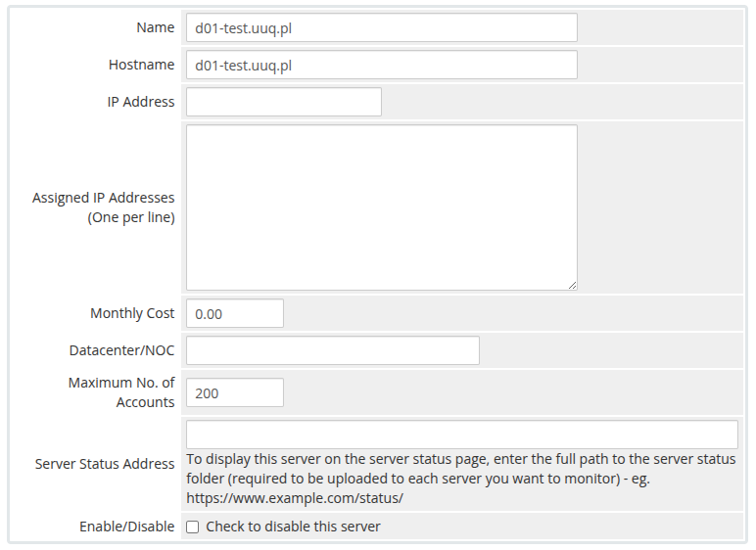Click the Server Status Address label
This screenshot has height=550, width=756.
[105, 464]
